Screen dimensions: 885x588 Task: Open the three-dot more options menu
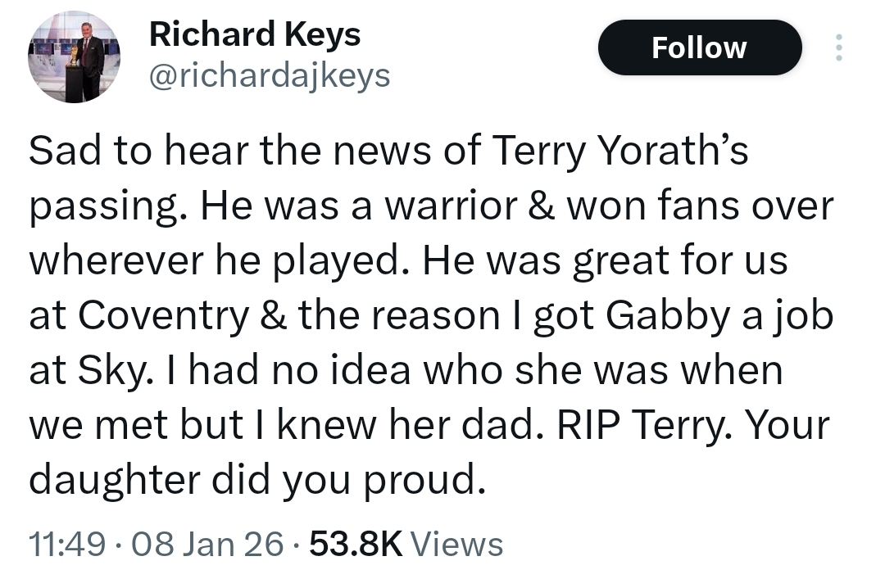click(x=837, y=47)
